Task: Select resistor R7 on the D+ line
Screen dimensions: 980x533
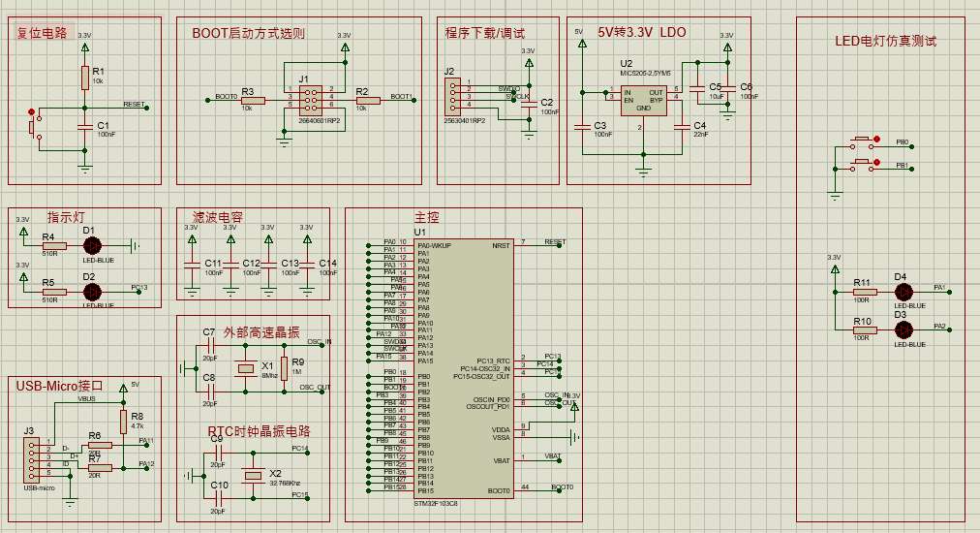Action: [x=100, y=468]
